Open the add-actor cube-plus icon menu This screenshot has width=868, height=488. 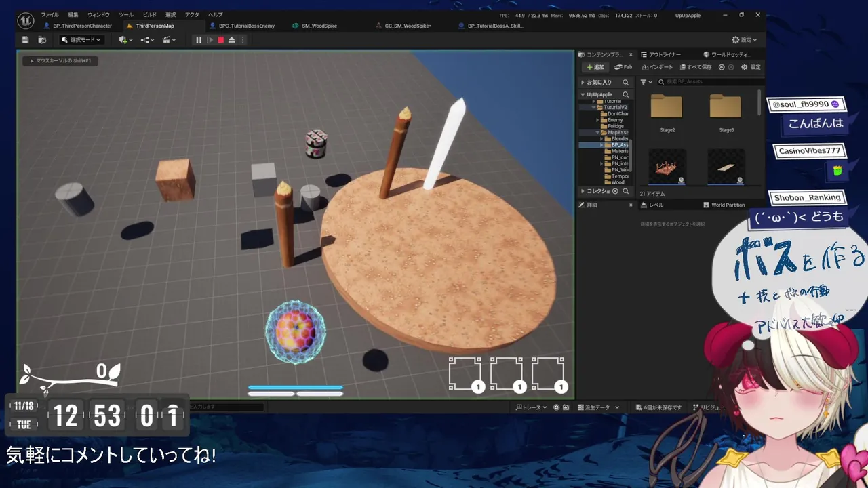click(124, 40)
